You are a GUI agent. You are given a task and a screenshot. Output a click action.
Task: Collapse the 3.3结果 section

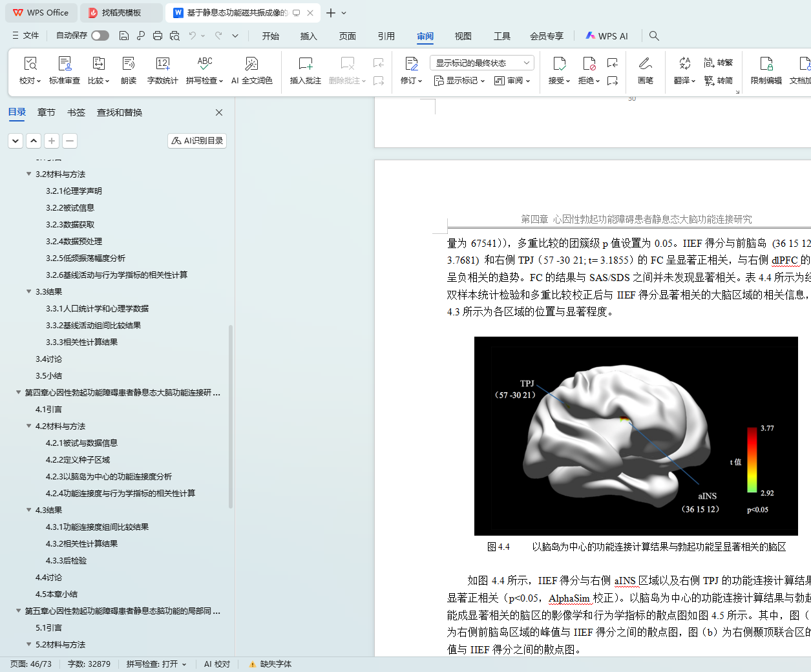click(x=28, y=291)
